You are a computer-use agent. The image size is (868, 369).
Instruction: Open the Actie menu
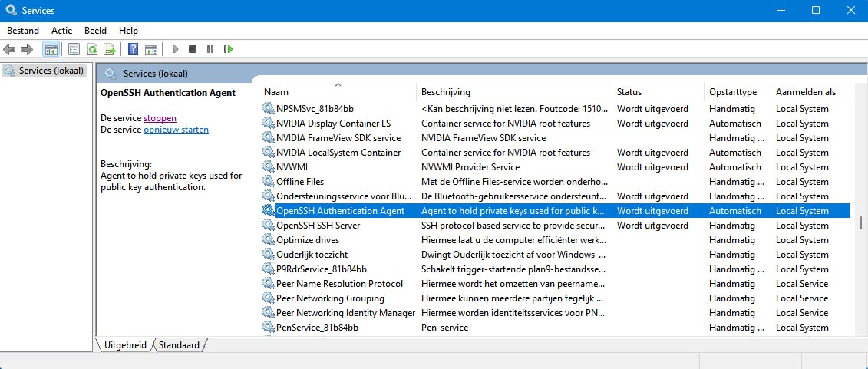click(62, 31)
